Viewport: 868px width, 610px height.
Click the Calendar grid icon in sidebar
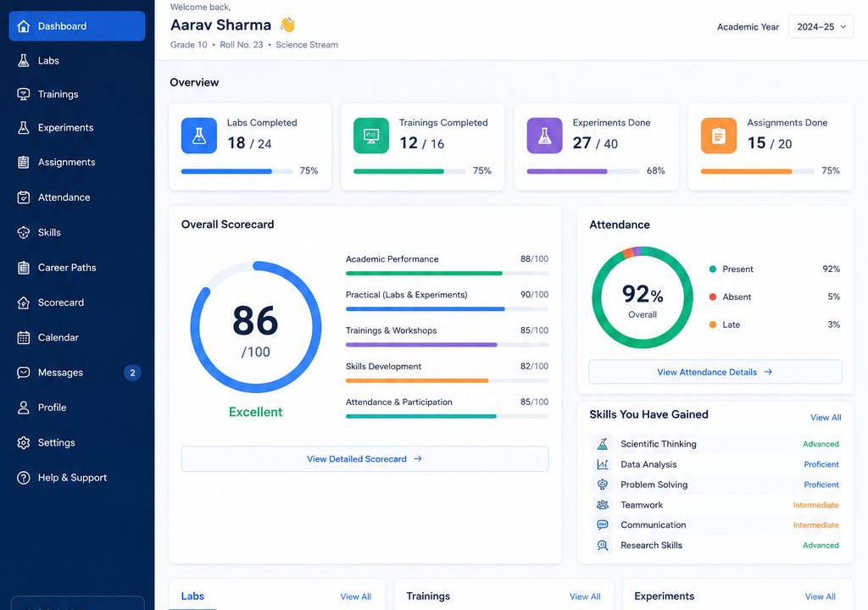[23, 338]
